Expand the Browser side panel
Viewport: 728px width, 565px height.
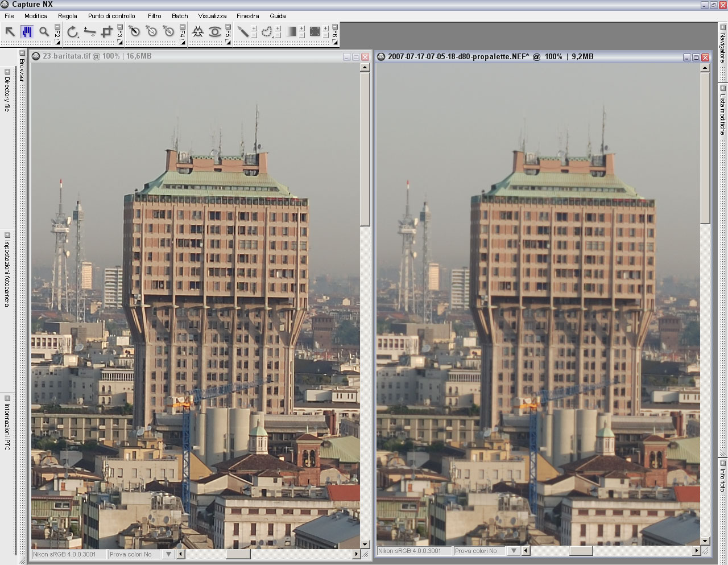[x=22, y=53]
